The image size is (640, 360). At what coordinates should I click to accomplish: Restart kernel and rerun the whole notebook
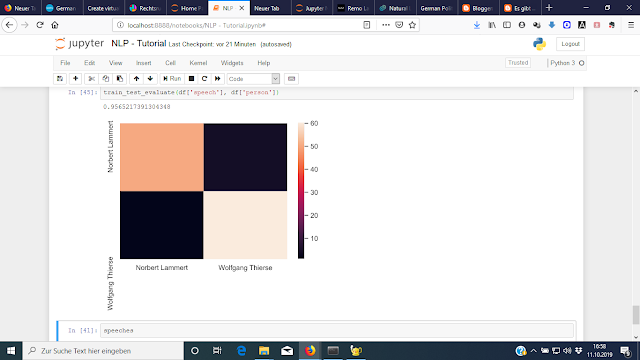point(218,79)
